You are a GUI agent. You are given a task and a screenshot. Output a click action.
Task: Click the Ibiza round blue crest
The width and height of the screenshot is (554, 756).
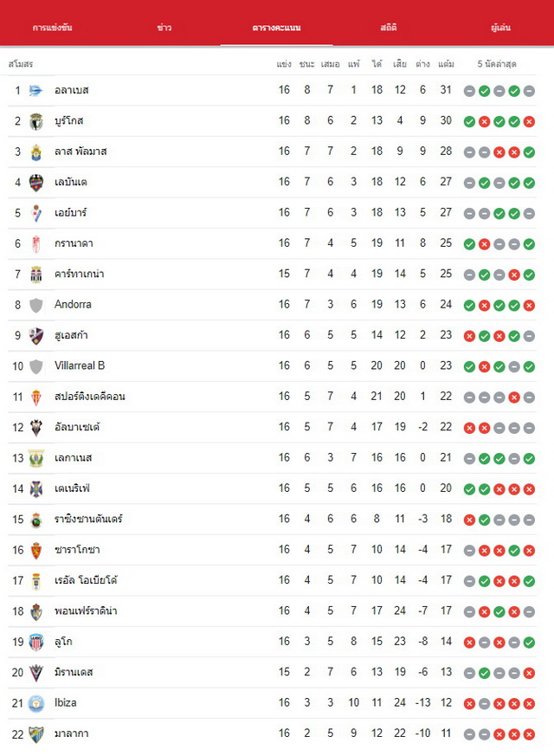pos(36,703)
